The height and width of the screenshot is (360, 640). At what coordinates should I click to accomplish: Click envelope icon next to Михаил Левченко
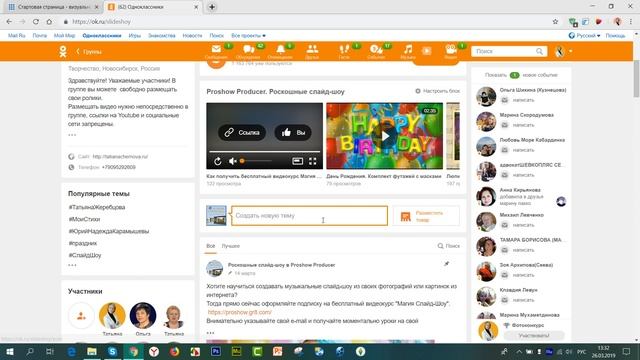pos(505,225)
